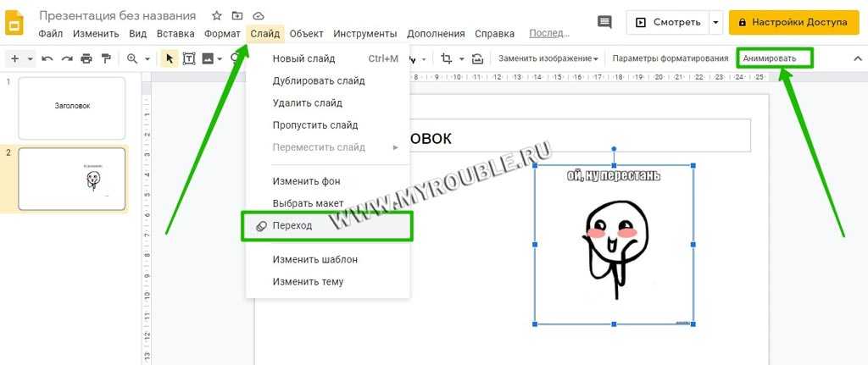Select the paint format roller icon
This screenshot has height=365, width=868.
point(106,58)
